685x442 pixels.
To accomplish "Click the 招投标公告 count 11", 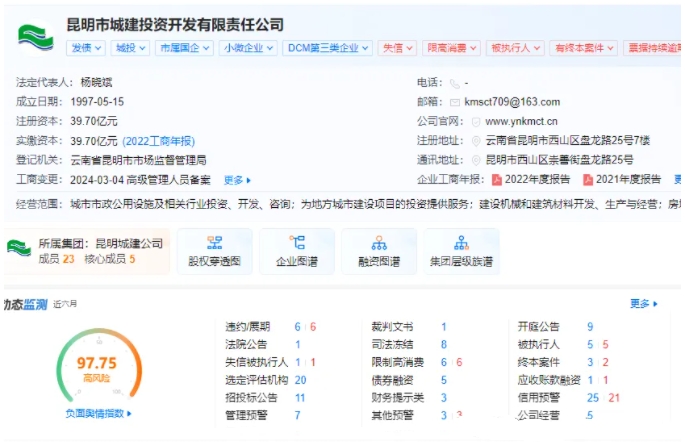I will click(300, 398).
